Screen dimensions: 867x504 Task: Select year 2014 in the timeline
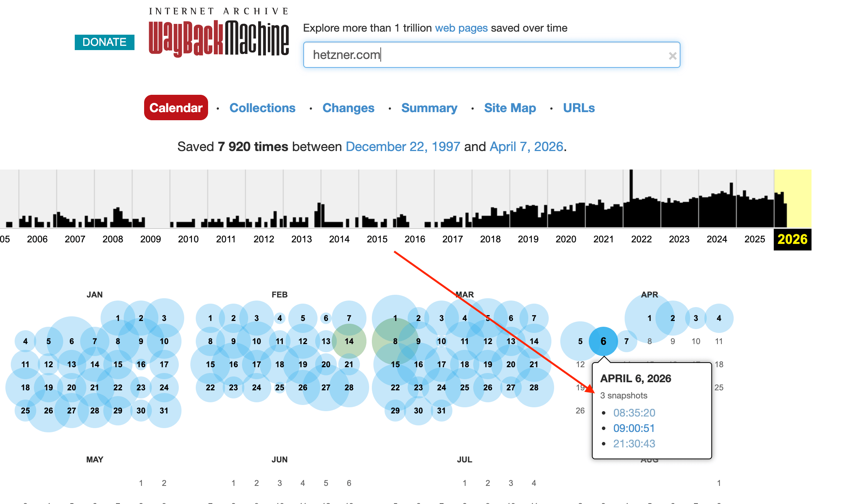click(x=339, y=239)
